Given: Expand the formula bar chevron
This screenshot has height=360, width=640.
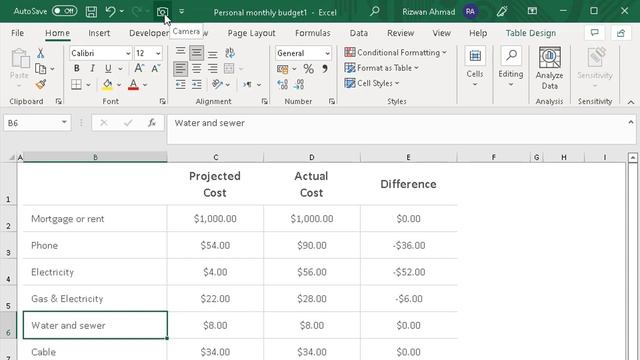Looking at the screenshot, I should click(631, 122).
